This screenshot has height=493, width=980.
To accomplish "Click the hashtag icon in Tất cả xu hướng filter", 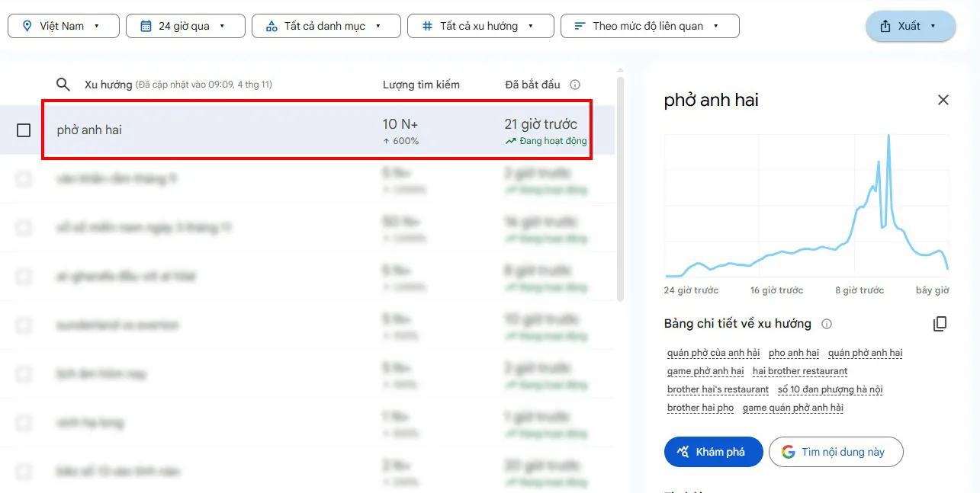I will click(427, 26).
